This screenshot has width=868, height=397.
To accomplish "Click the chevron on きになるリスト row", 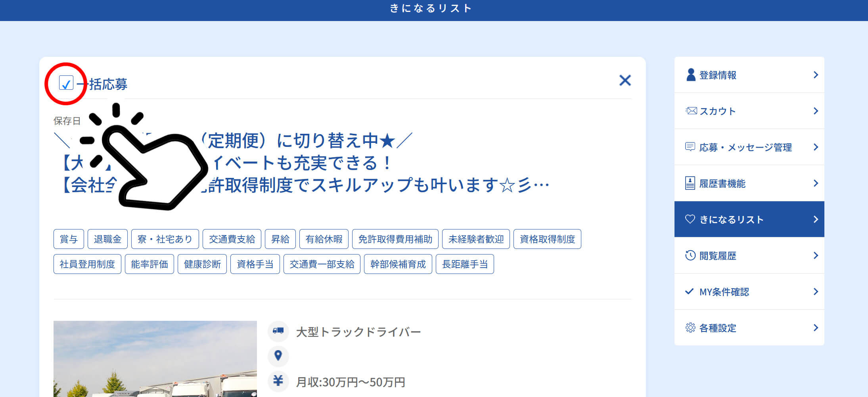I will (x=816, y=219).
